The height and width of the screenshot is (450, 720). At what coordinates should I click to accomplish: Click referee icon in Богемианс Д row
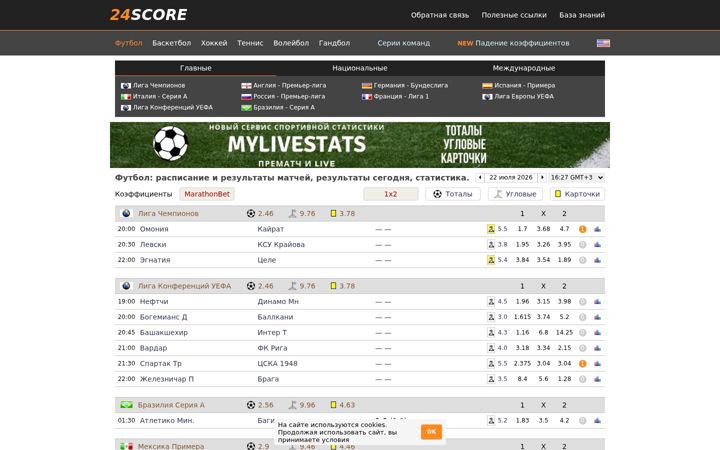point(491,317)
